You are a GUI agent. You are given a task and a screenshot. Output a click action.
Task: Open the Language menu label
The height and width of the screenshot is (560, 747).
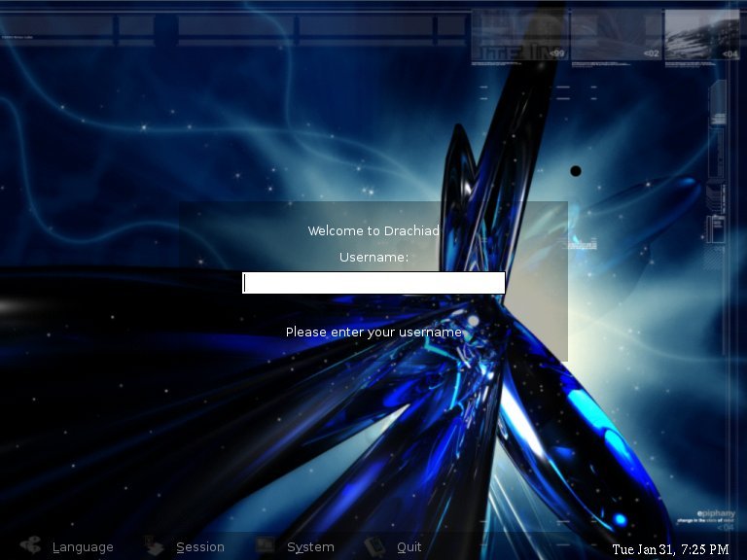(83, 547)
